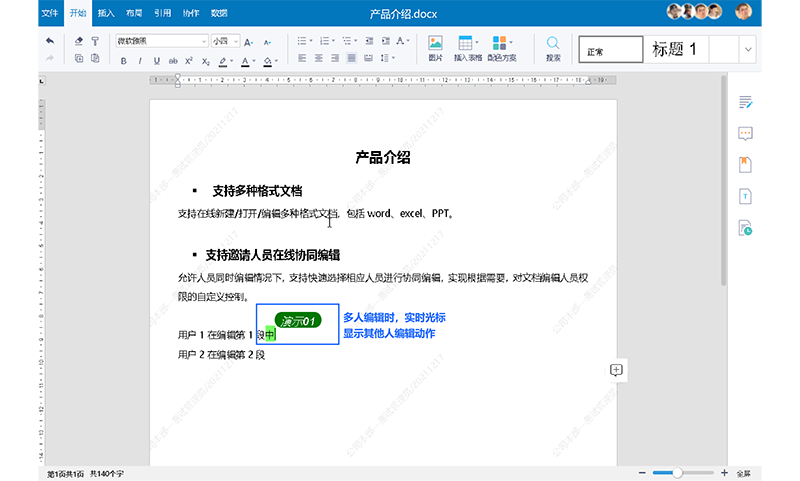Expand the styles gallery dropdown arrow
The width and height of the screenshot is (800, 481).
point(747,49)
